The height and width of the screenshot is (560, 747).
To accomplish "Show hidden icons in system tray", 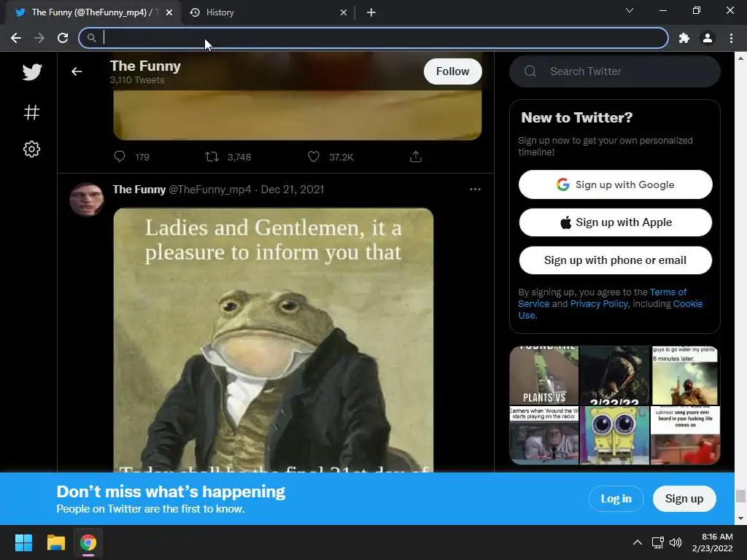I will point(638,542).
